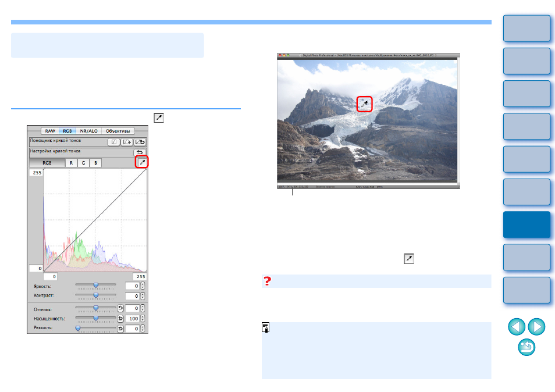This screenshot has width=555, height=392.
Task: Click the glacier with eyedropper cursor in photo
Action: (x=364, y=104)
